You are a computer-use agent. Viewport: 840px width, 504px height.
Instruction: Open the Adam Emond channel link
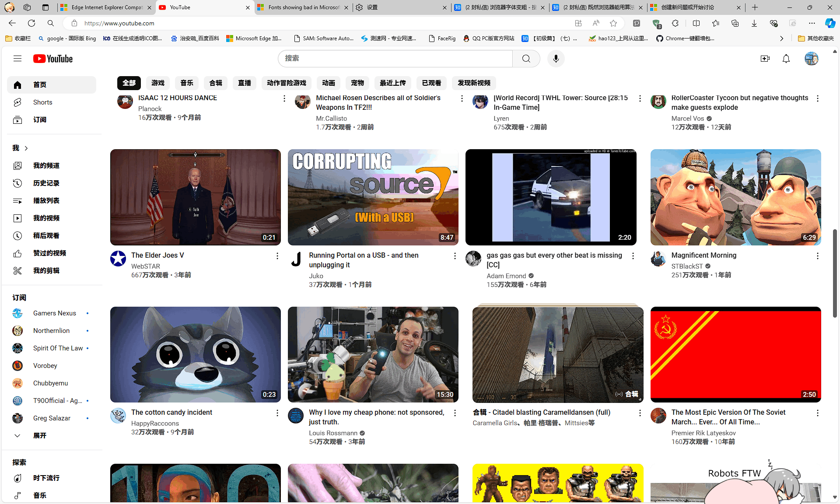[506, 276]
